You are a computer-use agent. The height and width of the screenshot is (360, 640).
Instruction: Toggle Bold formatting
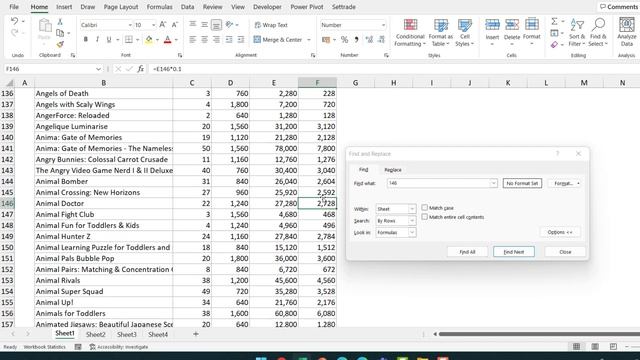[x=86, y=40]
